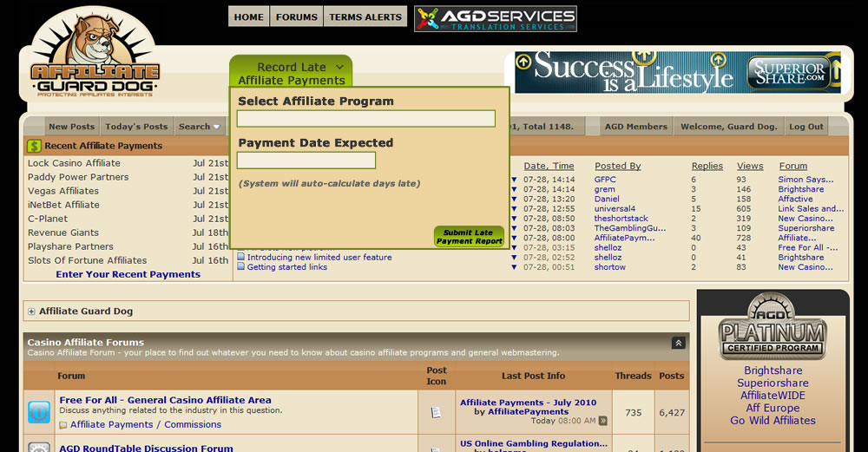Screen dimensions: 868x452
Task: Open Go Wild Affiliates platinum program link
Action: pyautogui.click(x=773, y=421)
